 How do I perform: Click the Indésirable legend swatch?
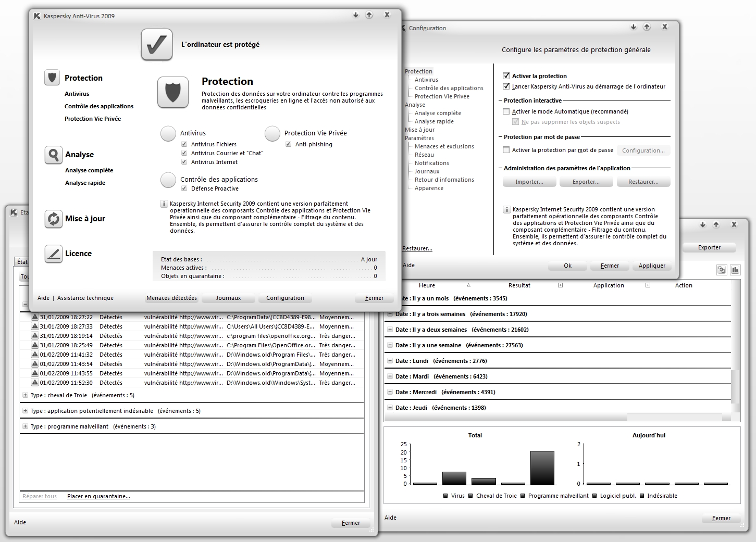(642, 496)
